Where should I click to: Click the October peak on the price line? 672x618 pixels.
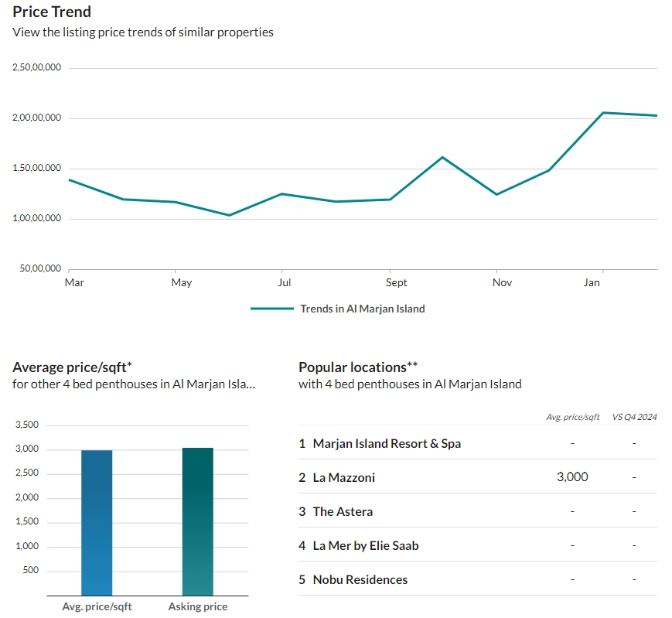pos(442,157)
